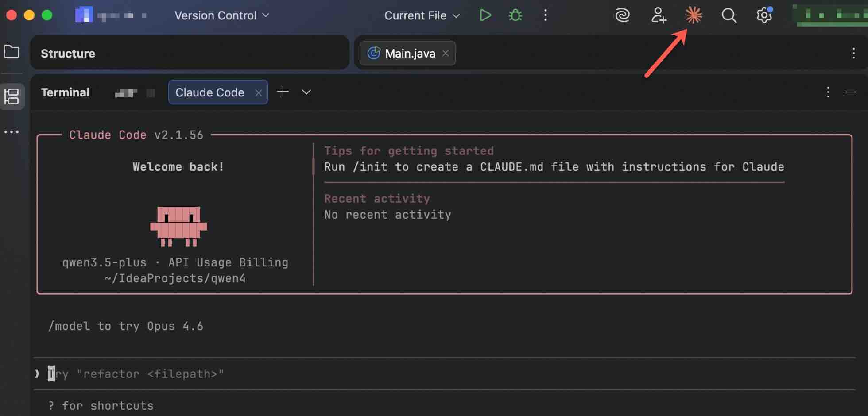Show more tool windows ellipsis
868x416 pixels.
coord(12,132)
